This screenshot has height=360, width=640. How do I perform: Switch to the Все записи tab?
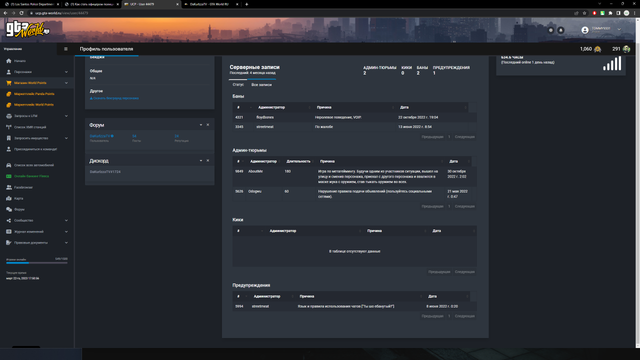[x=261, y=84]
